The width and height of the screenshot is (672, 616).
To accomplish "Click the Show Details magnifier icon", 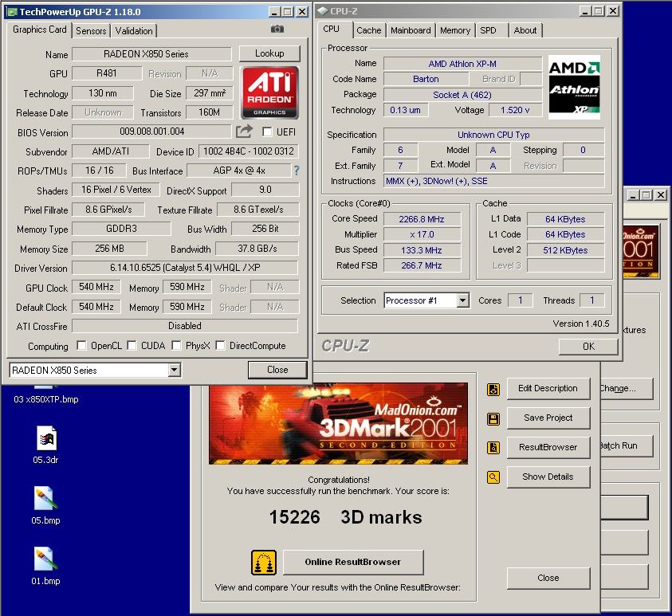I will pos(493,477).
